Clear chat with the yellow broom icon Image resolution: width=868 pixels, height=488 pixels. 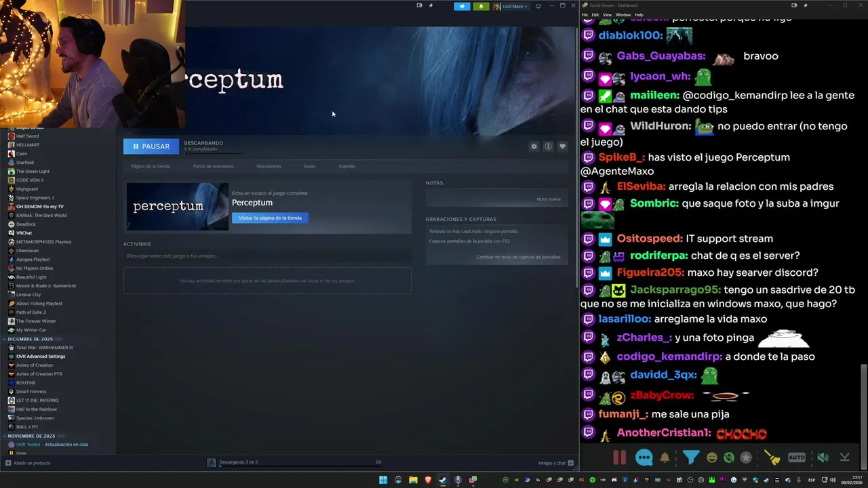[772, 457]
